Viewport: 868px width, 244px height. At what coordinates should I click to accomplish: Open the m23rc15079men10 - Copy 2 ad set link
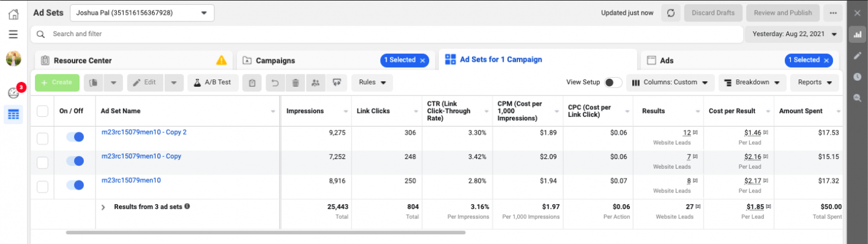pos(144,132)
